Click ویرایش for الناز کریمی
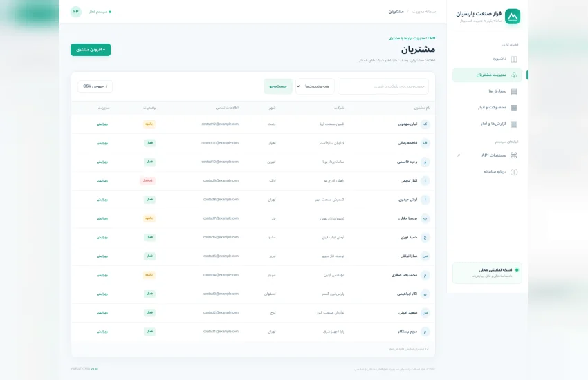The width and height of the screenshot is (588, 380). [102, 180]
